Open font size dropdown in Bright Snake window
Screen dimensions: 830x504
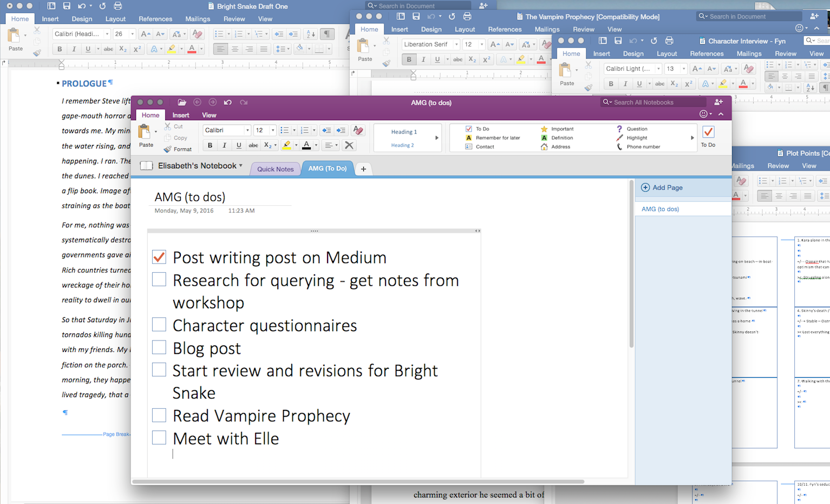(x=132, y=34)
